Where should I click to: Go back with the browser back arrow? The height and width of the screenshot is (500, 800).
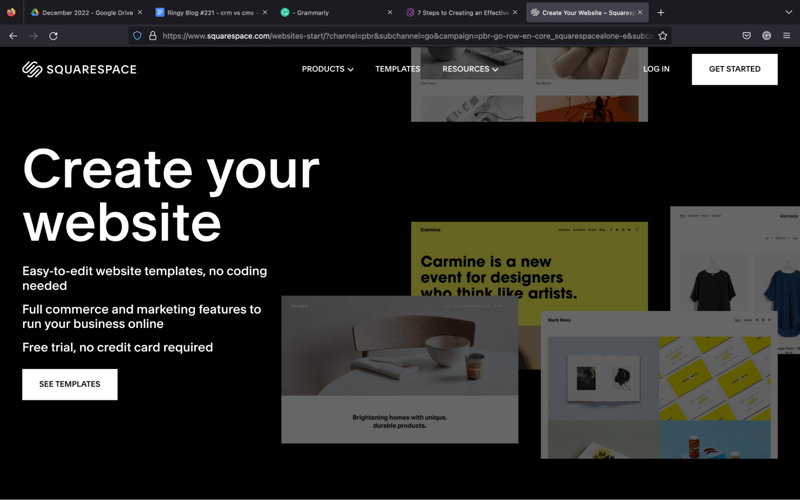[x=13, y=36]
